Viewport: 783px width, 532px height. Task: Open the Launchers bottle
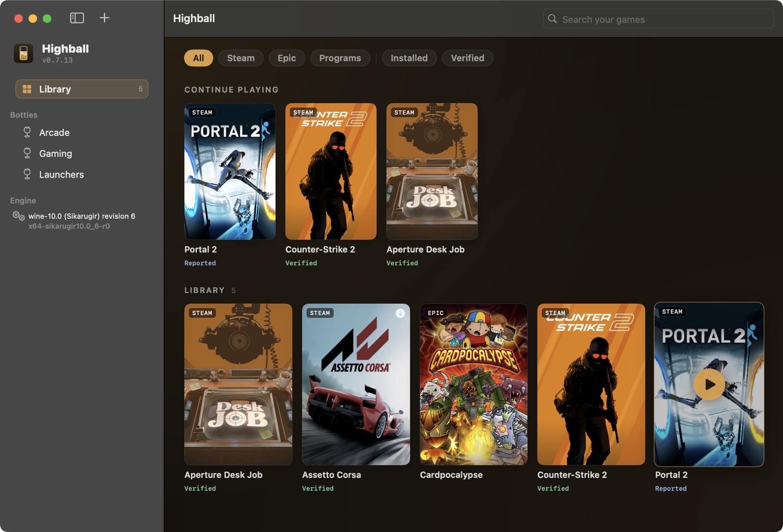pos(61,175)
